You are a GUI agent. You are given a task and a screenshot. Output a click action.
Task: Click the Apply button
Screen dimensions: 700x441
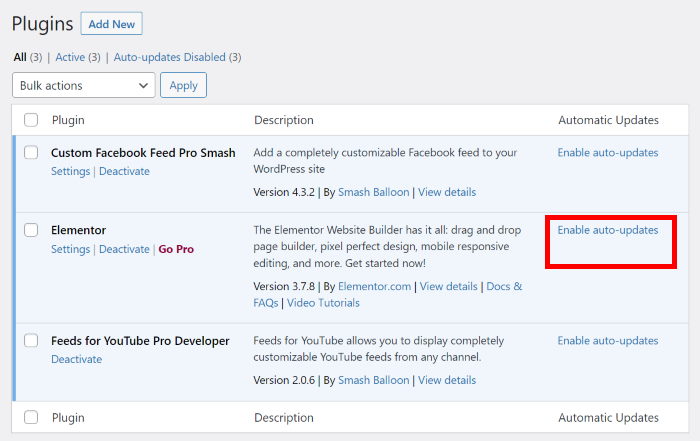point(183,85)
